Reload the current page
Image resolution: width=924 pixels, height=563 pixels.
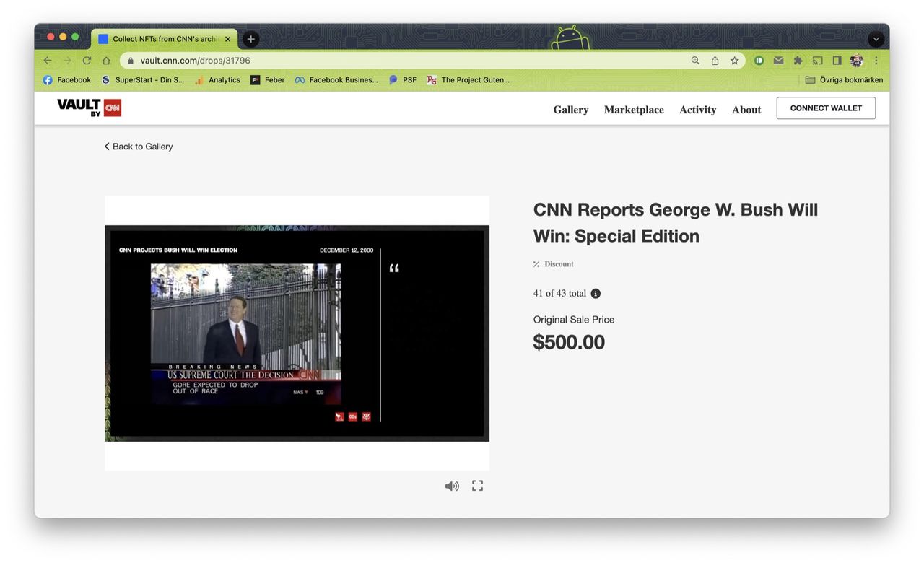(87, 61)
